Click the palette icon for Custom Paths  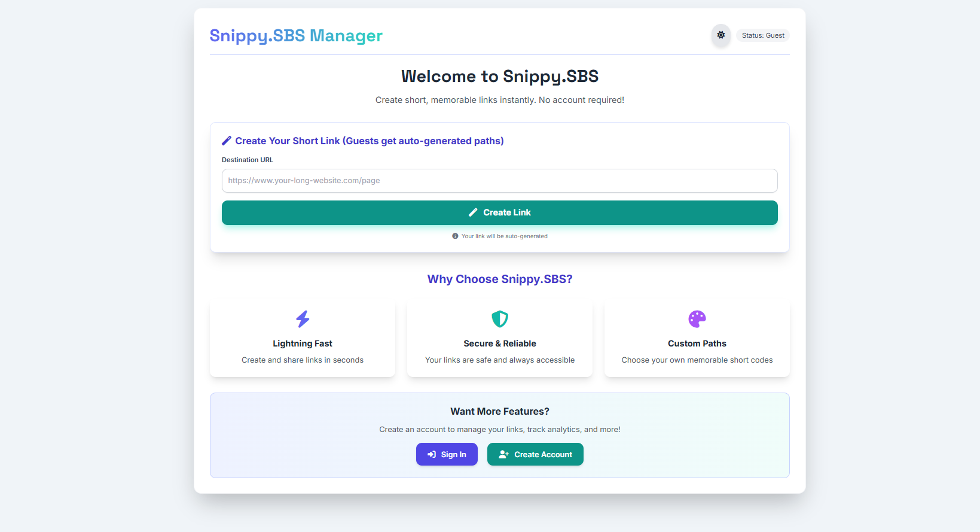(697, 319)
